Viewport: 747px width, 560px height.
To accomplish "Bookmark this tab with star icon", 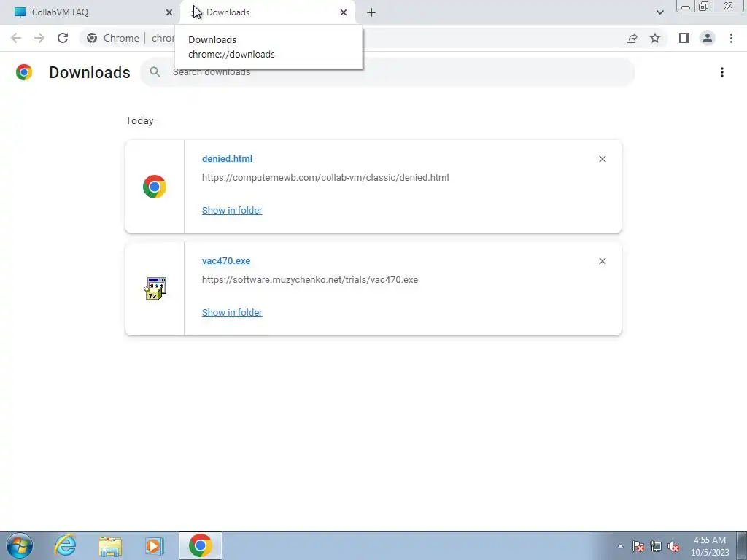I will click(655, 38).
